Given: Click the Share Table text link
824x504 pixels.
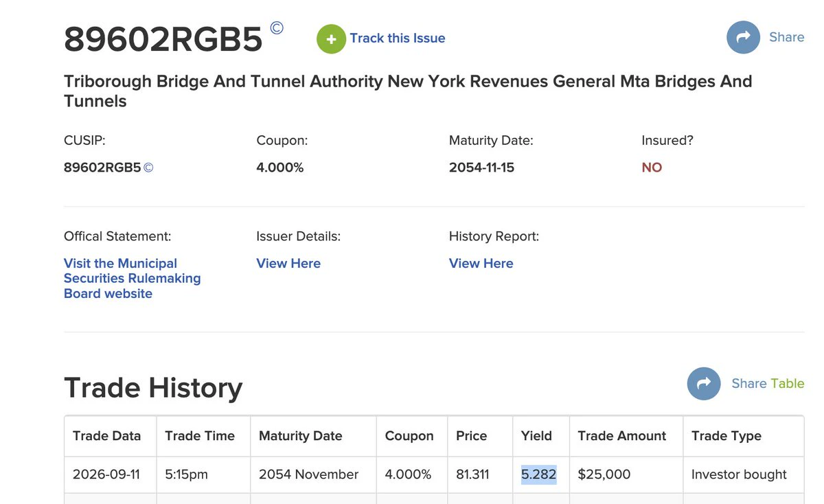Looking at the screenshot, I should coord(768,384).
